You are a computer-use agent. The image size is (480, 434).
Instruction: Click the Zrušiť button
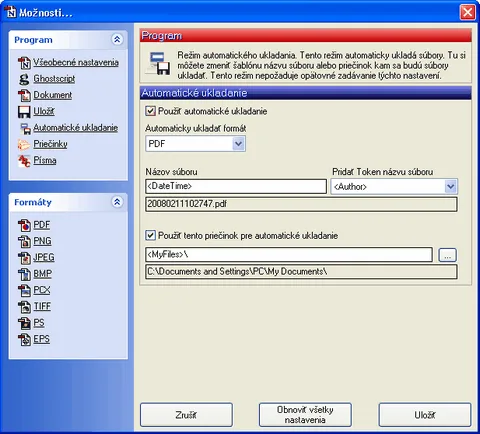[186, 415]
